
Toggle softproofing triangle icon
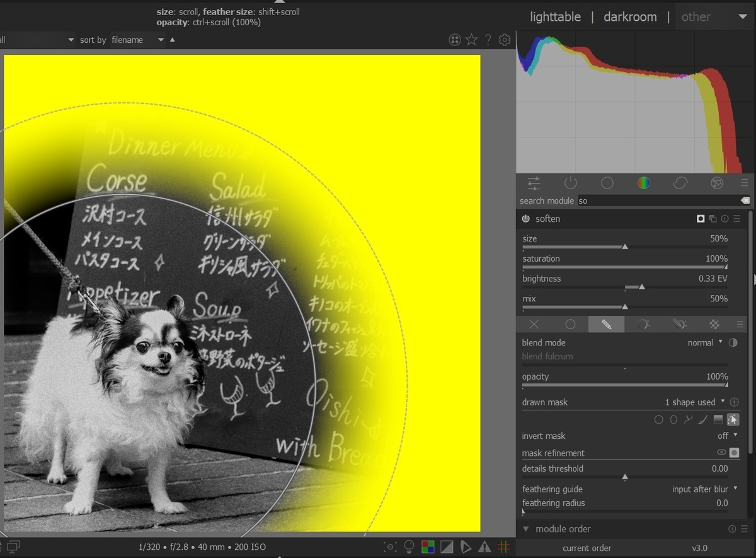pyautogui.click(x=466, y=547)
